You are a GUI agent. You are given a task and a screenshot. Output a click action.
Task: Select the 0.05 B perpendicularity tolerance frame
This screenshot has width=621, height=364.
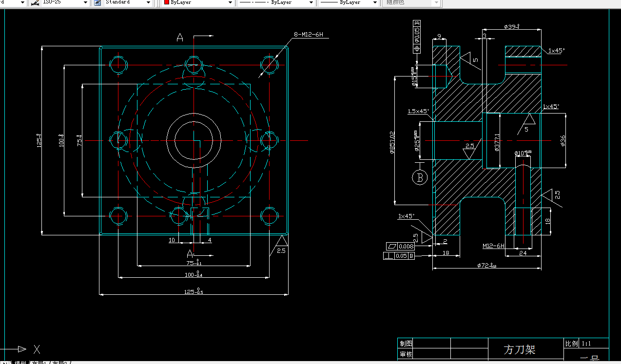pyautogui.click(x=399, y=256)
